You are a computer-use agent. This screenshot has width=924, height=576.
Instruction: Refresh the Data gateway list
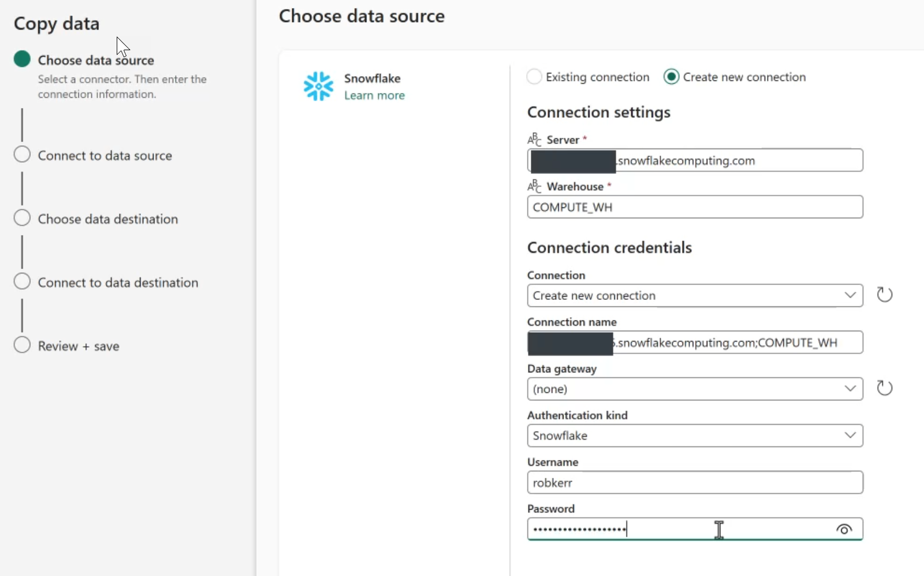tap(885, 388)
